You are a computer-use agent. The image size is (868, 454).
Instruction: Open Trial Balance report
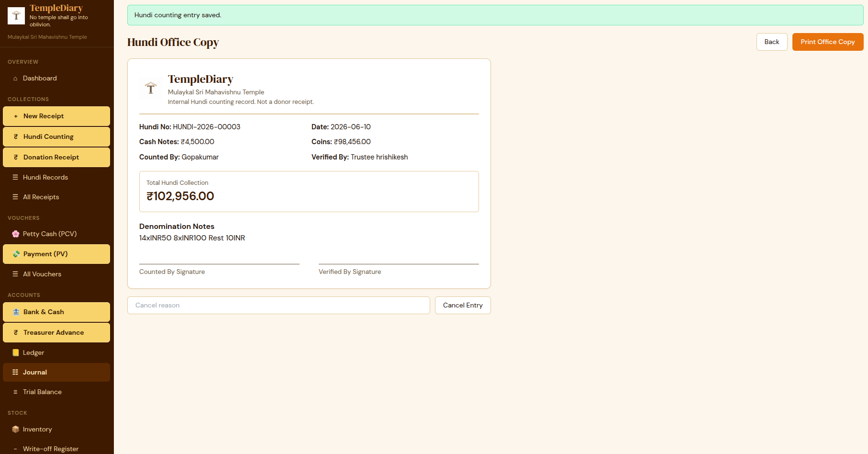click(x=56, y=392)
